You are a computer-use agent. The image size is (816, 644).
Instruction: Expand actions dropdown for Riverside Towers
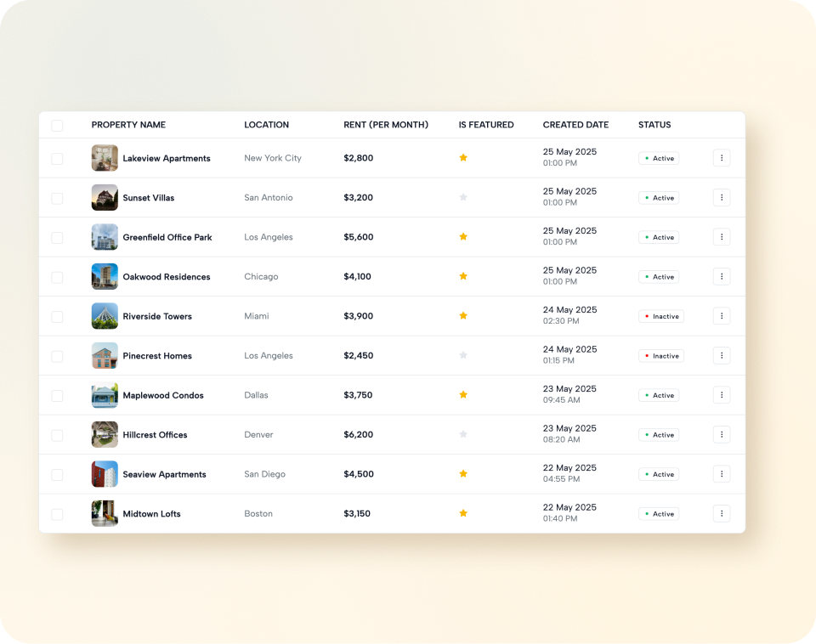721,316
